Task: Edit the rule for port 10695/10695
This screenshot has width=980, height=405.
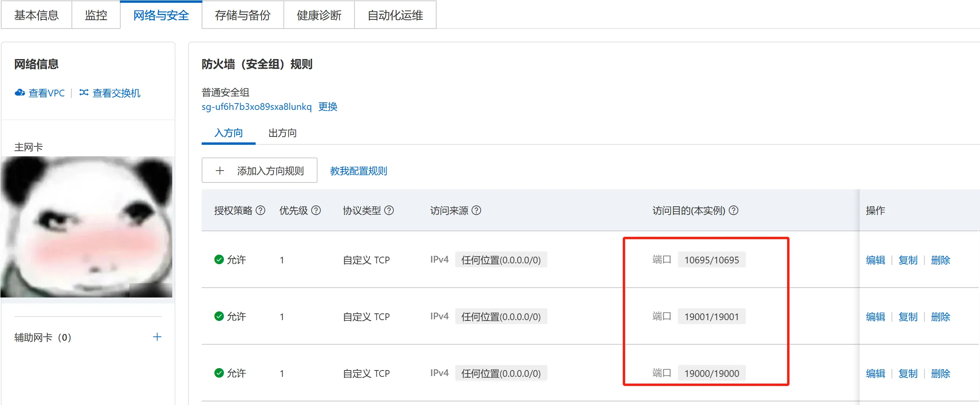Action: click(x=875, y=260)
